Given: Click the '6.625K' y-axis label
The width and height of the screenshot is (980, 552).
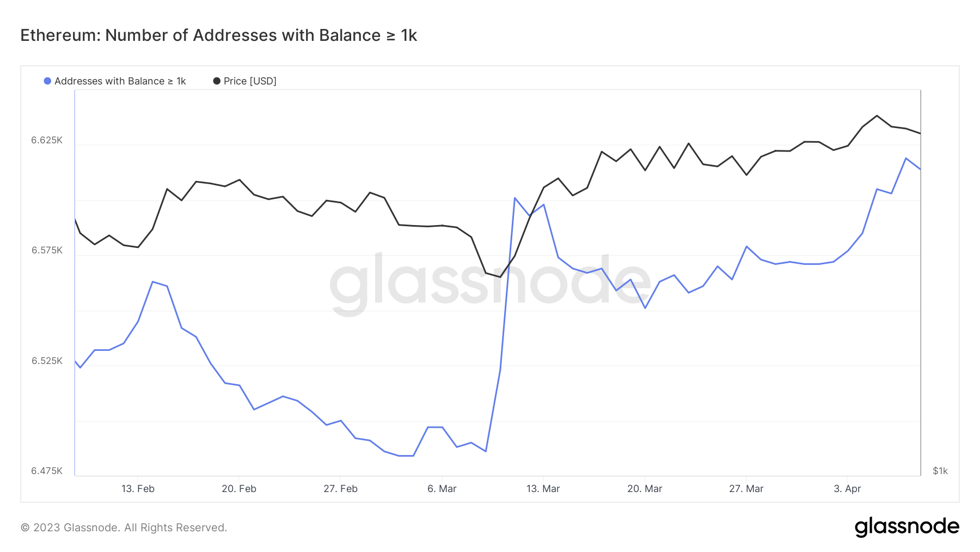Looking at the screenshot, I should [x=47, y=140].
